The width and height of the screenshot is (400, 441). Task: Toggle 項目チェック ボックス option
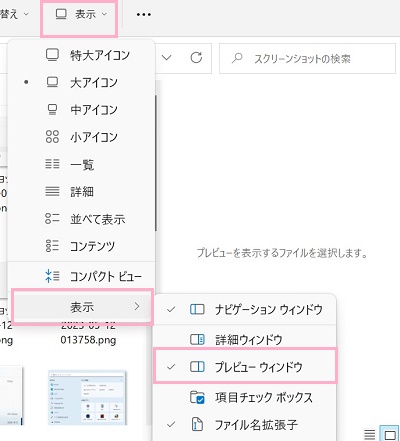(245, 397)
